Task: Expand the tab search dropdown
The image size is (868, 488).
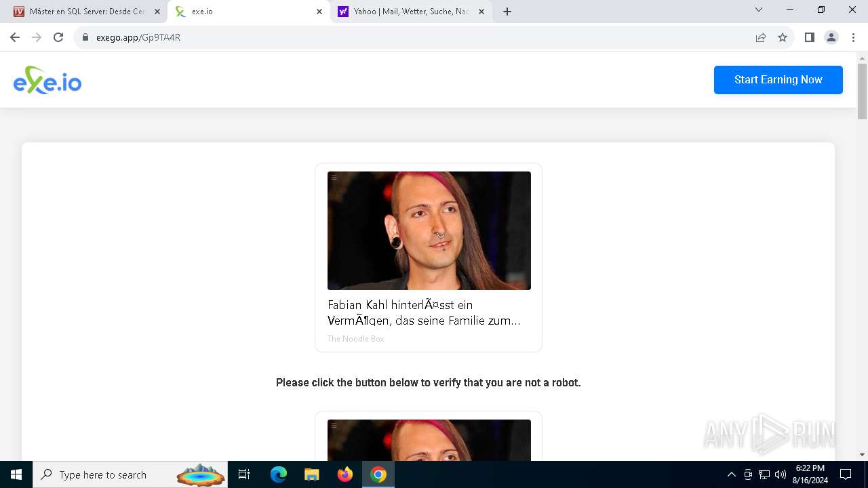Action: [759, 9]
